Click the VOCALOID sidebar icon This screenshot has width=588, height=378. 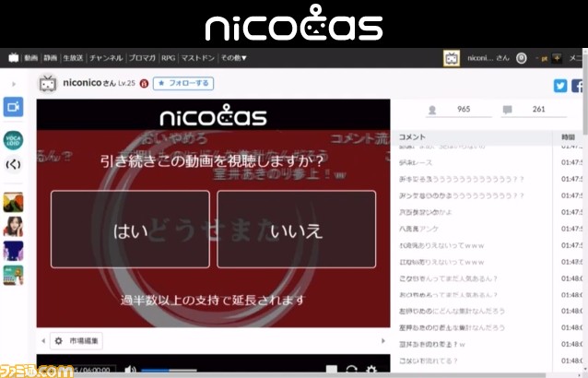point(13,140)
